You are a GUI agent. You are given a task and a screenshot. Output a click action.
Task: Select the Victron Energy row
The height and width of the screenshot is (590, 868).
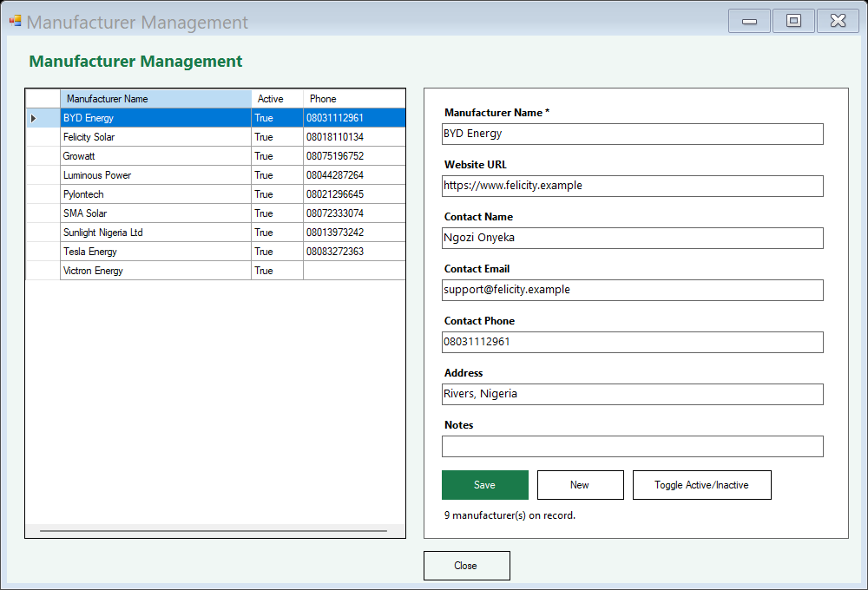click(x=216, y=271)
